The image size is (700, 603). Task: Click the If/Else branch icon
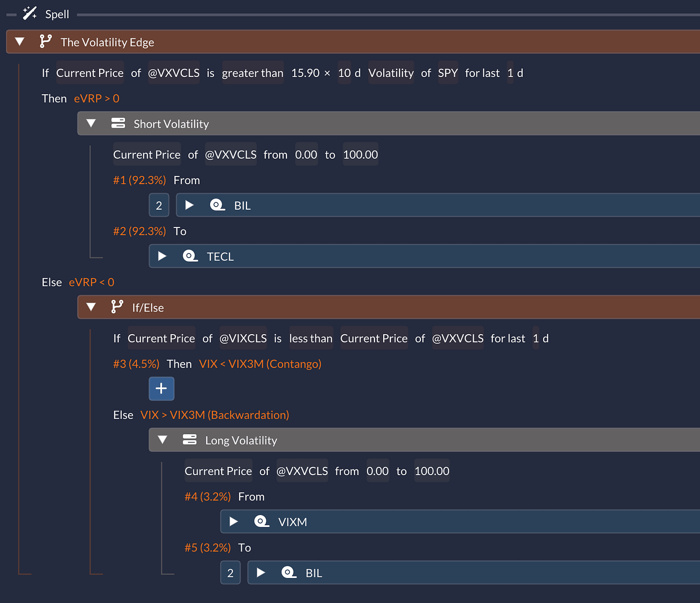click(117, 307)
